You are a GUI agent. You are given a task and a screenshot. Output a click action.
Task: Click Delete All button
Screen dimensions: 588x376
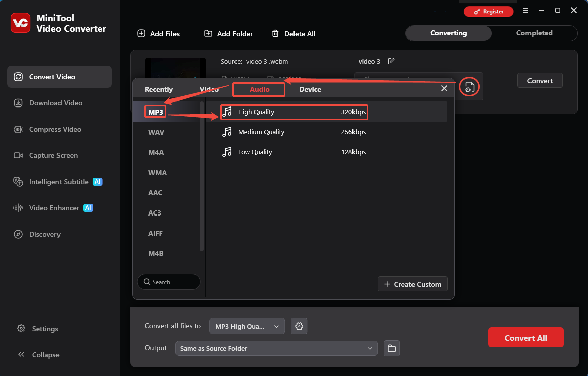tap(293, 34)
